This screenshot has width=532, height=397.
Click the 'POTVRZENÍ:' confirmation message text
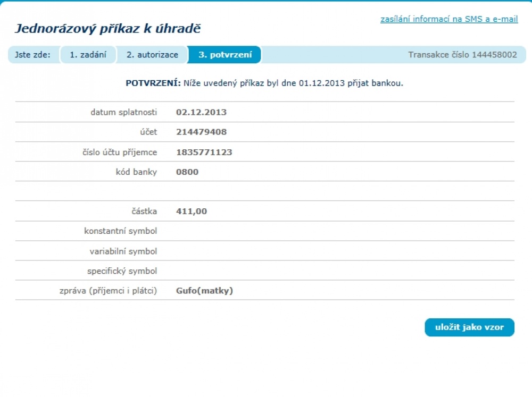coord(264,83)
